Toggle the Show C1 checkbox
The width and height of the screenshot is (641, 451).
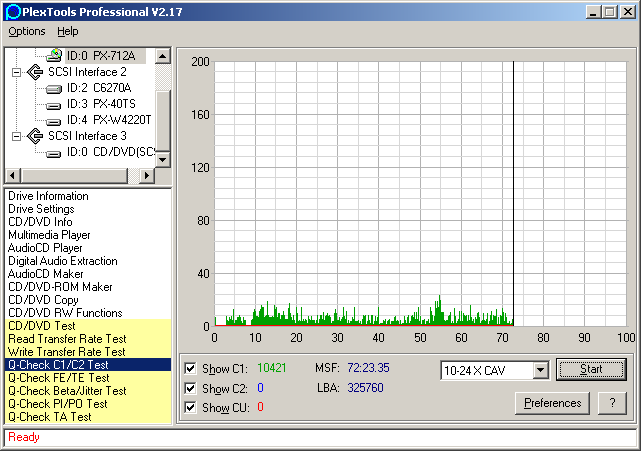click(x=191, y=368)
